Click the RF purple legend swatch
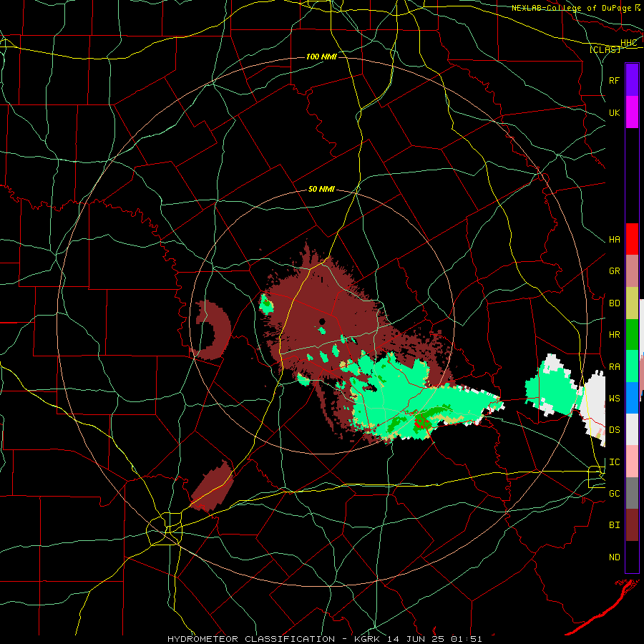This screenshot has width=644, height=644. pyautogui.click(x=632, y=79)
